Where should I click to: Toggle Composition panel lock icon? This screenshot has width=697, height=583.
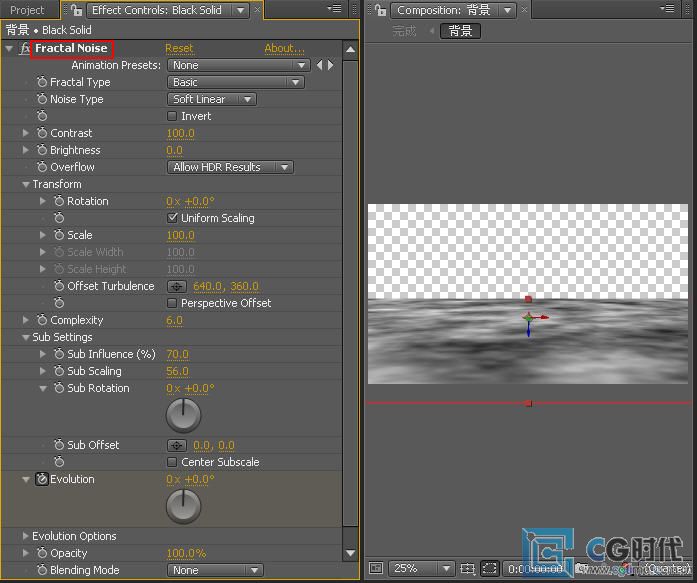pyautogui.click(x=380, y=10)
